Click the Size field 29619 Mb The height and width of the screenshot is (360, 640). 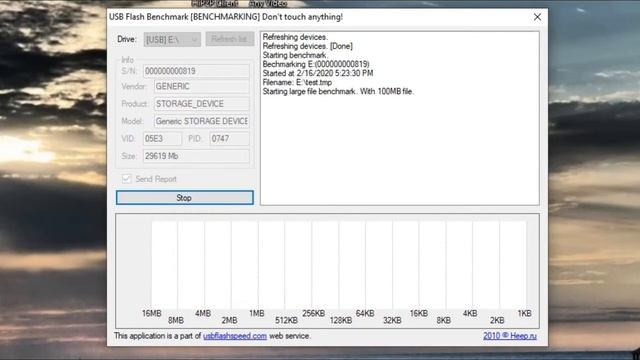point(196,156)
